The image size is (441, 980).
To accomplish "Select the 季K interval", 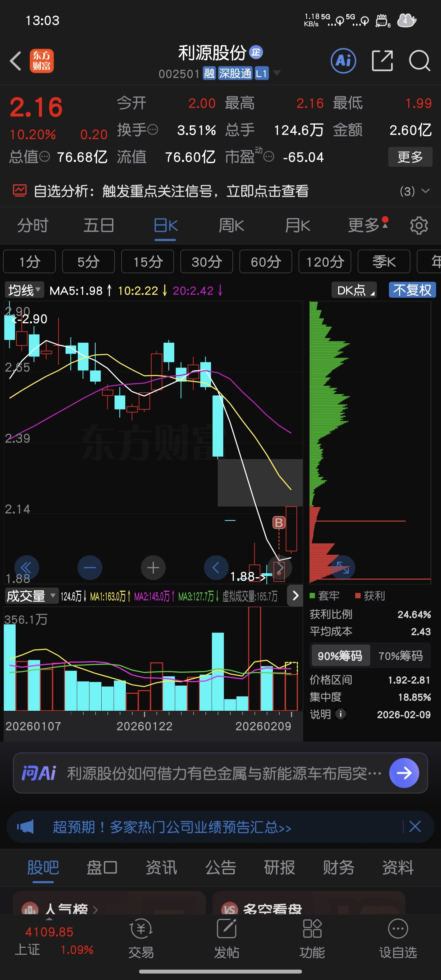I will click(x=384, y=261).
